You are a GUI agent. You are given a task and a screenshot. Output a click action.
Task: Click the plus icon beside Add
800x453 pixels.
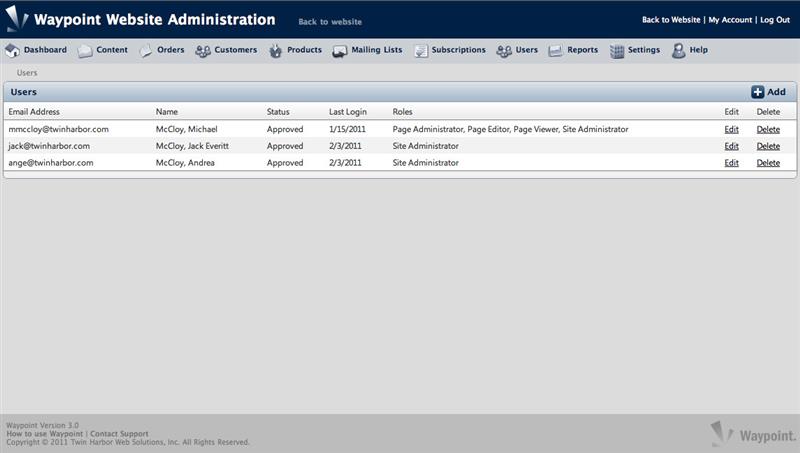[x=757, y=92]
